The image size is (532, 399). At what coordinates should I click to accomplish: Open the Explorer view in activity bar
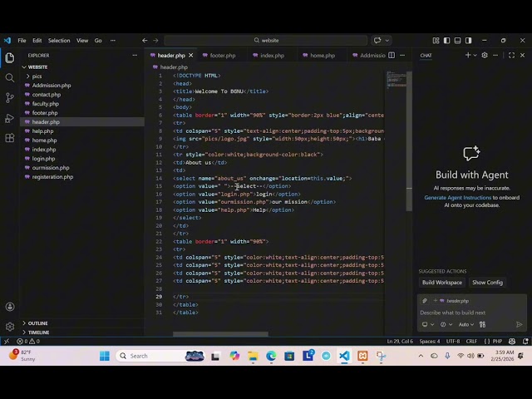(10, 58)
